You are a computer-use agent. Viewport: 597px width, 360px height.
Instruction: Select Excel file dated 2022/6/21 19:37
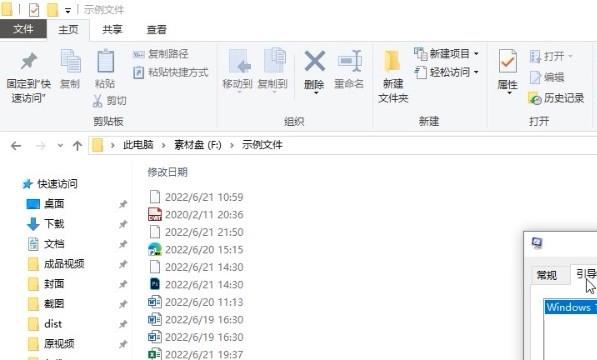196,354
